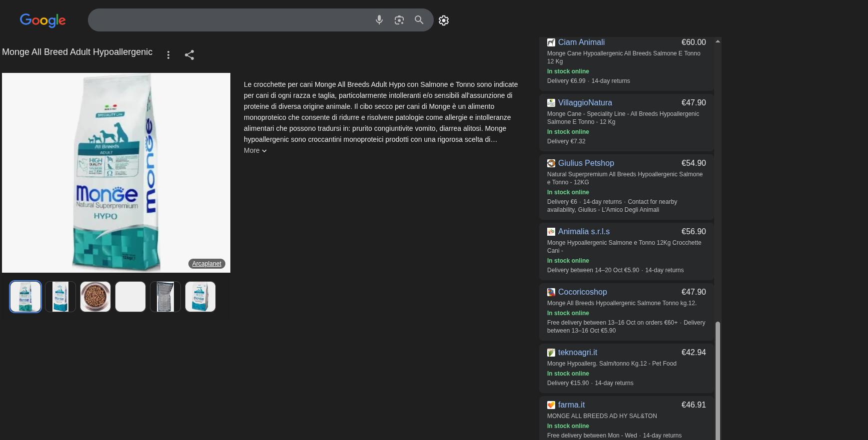Select the second product bag thumbnail
868x440 pixels.
[x=60, y=297]
